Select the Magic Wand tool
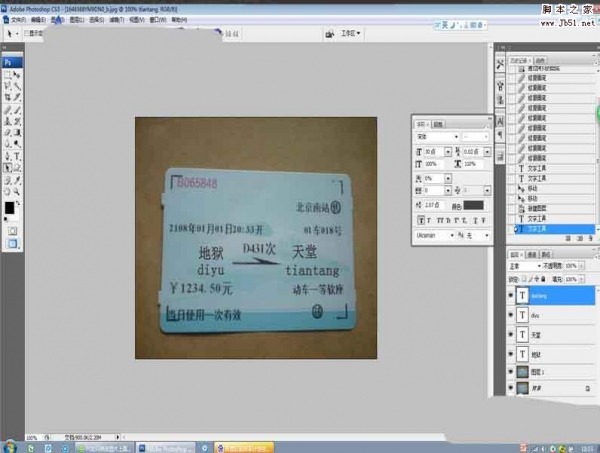The width and height of the screenshot is (600, 453). click(x=17, y=86)
